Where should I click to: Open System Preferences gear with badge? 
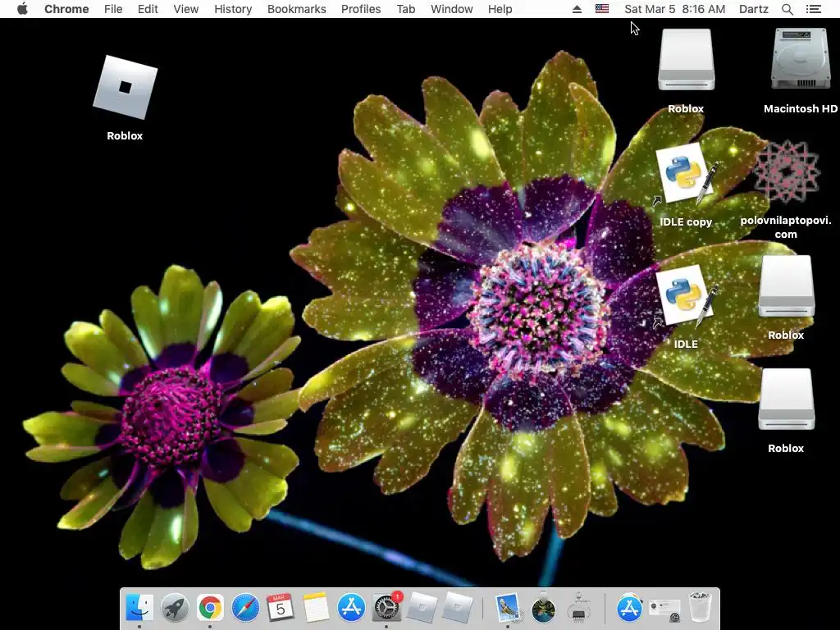(x=386, y=608)
